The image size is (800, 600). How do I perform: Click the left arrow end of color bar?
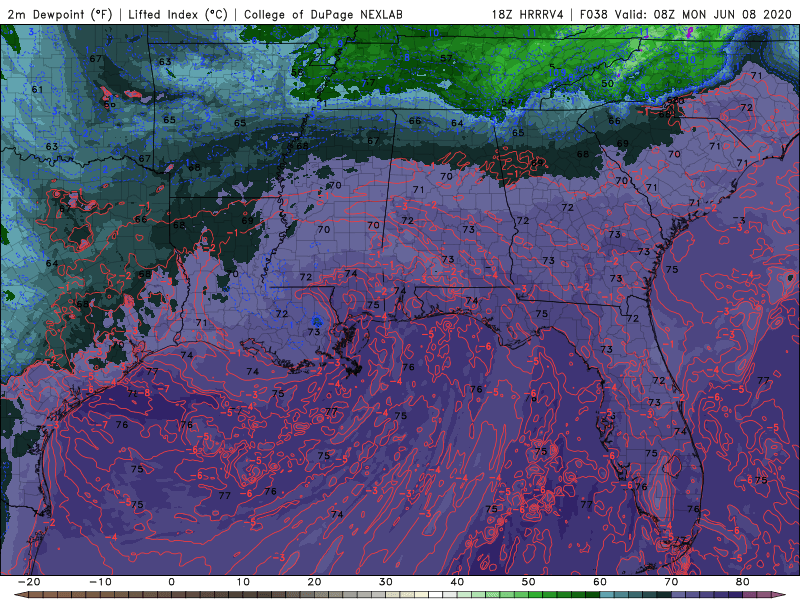(19, 595)
